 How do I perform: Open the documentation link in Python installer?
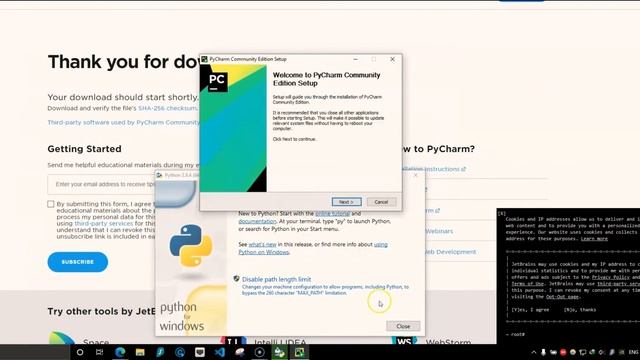(257, 221)
